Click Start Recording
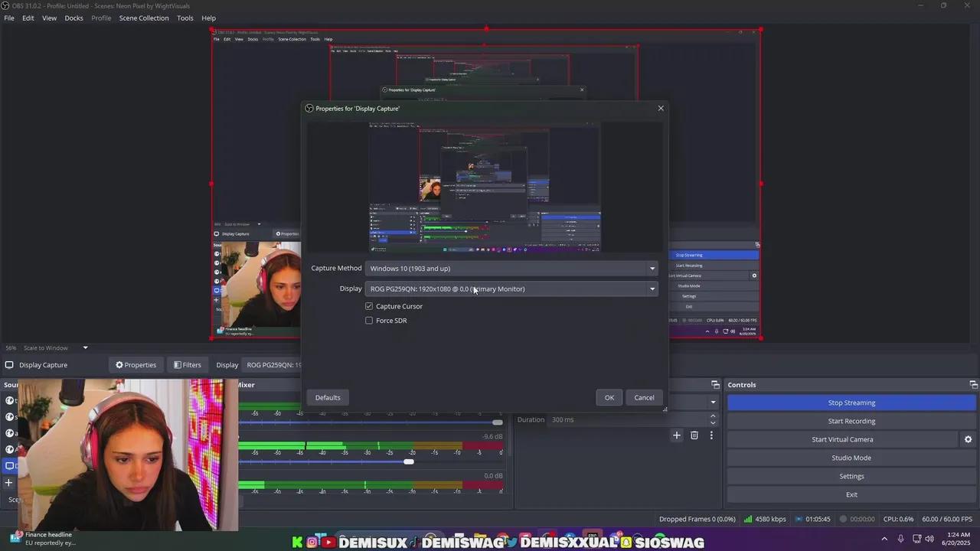The width and height of the screenshot is (980, 551). pyautogui.click(x=851, y=421)
